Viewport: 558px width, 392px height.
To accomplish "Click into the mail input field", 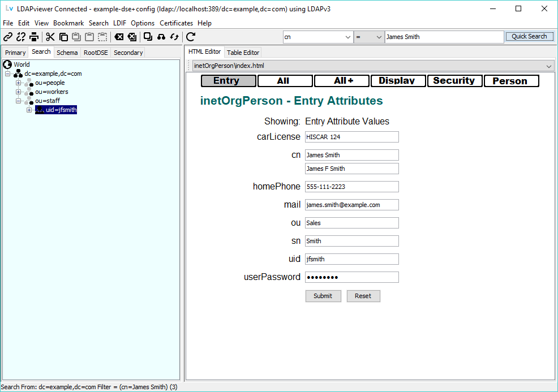I will [x=351, y=205].
